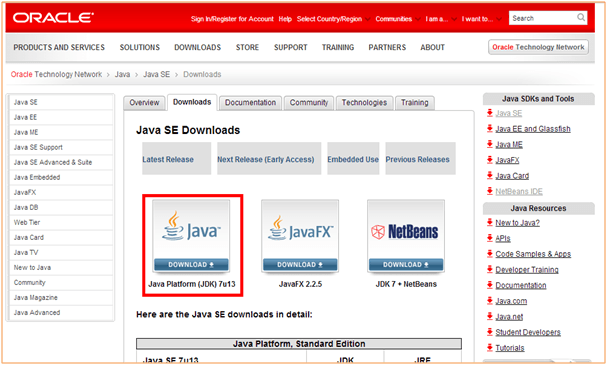Expand the Communities dropdown
The height and width of the screenshot is (373, 615).
[x=397, y=19]
